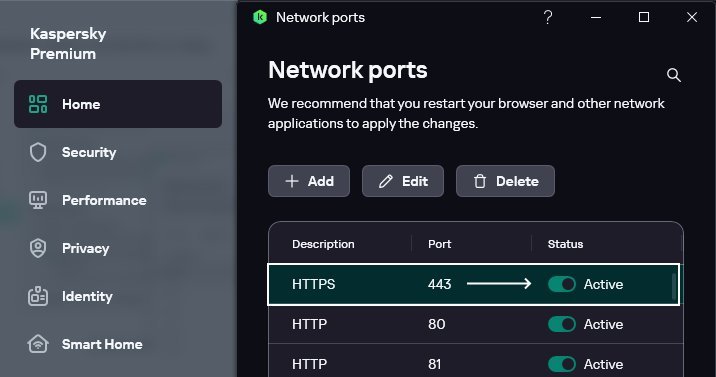Click the Kaspersky logo in title bar
The width and height of the screenshot is (716, 377).
(x=260, y=17)
